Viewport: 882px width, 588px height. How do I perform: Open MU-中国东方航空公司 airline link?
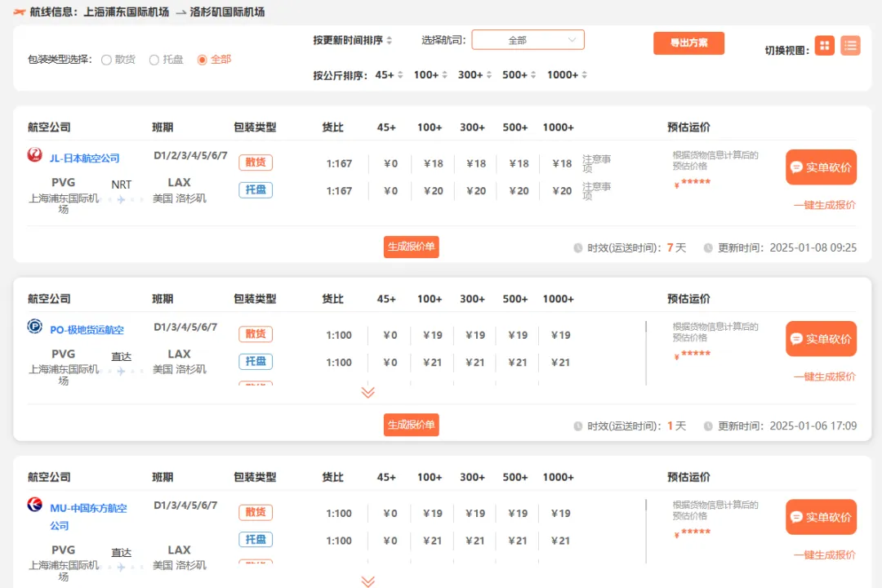[88, 516]
